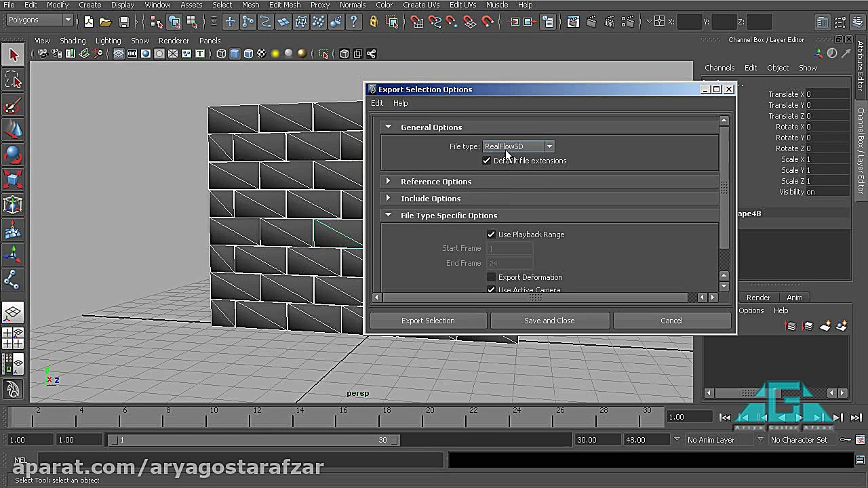868x488 pixels.
Task: Uncheck Use Playback Range
Action: [492, 234]
